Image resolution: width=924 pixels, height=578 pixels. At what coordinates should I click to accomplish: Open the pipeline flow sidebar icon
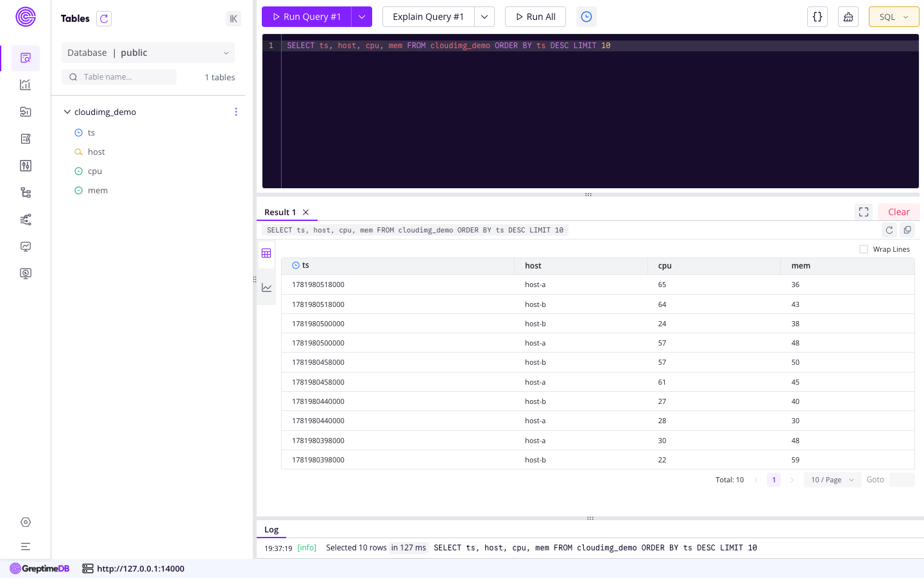click(26, 220)
